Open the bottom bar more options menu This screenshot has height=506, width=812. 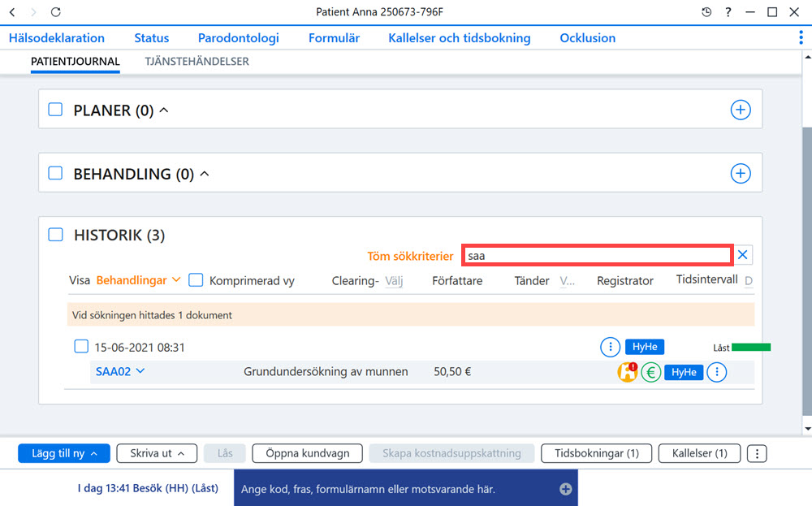(x=757, y=454)
